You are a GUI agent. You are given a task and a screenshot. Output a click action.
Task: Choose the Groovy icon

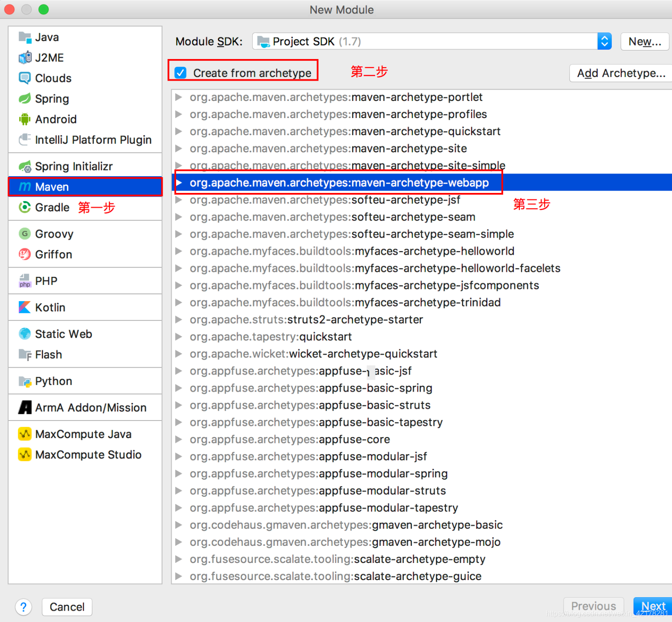25,234
